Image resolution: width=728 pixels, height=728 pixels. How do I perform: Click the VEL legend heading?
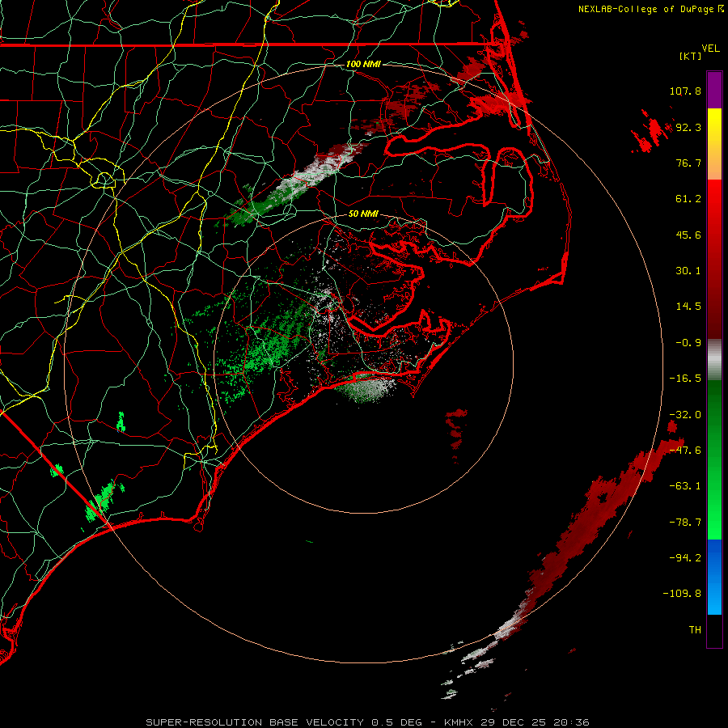[710, 49]
